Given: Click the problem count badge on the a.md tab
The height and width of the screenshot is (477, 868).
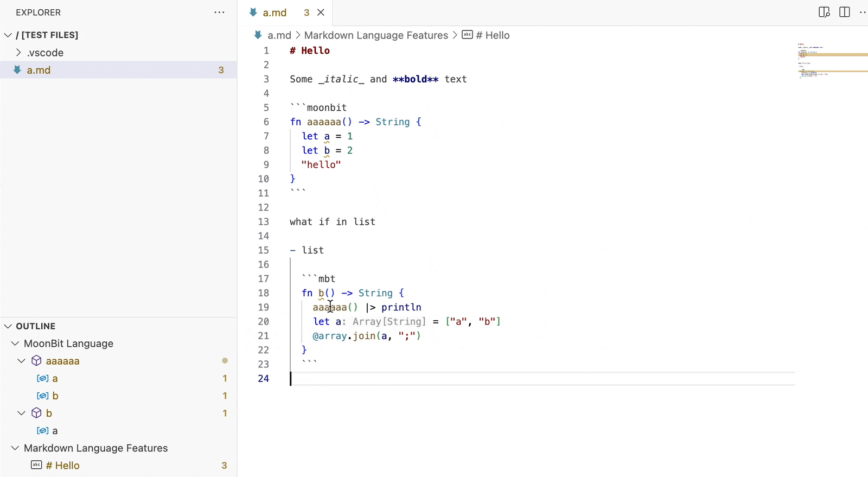Looking at the screenshot, I should click(x=307, y=12).
